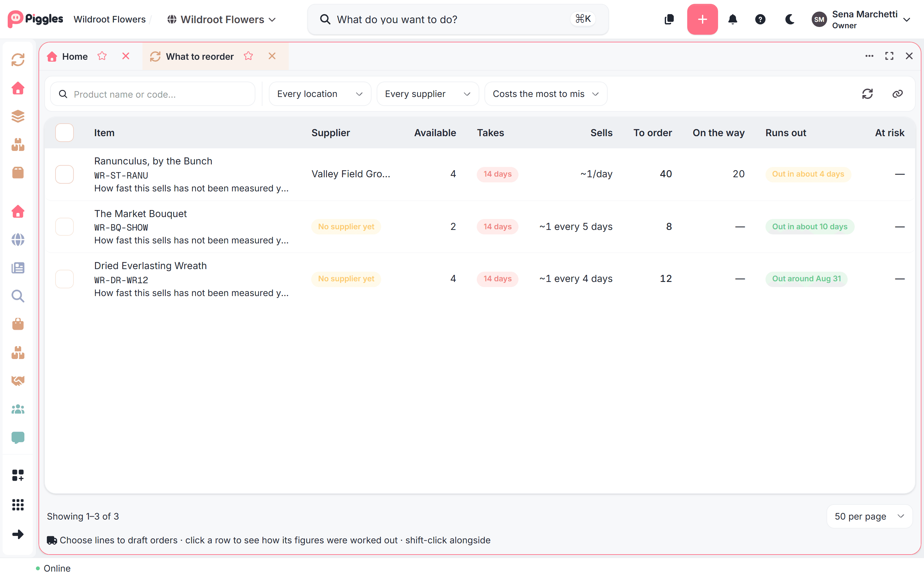Copy link using chain icon
This screenshot has width=924, height=578.
(897, 94)
